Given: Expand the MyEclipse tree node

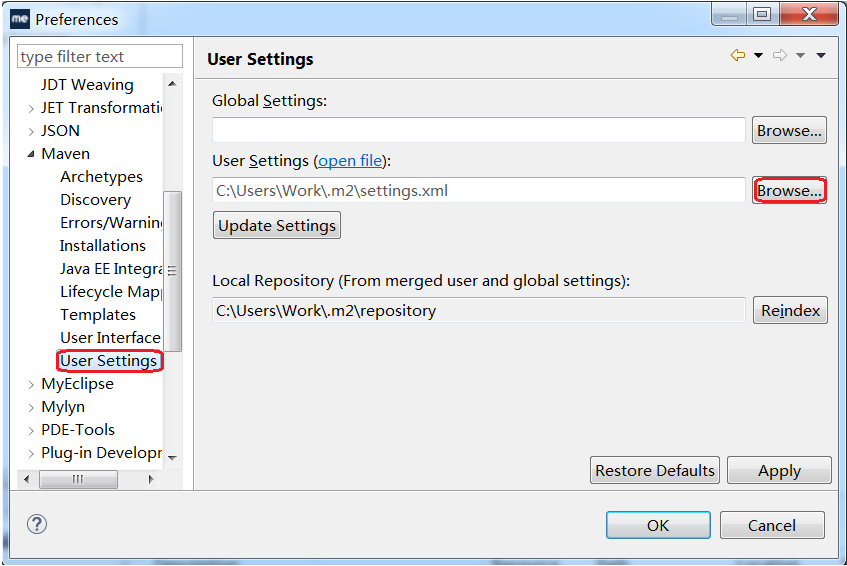Looking at the screenshot, I should [x=31, y=385].
